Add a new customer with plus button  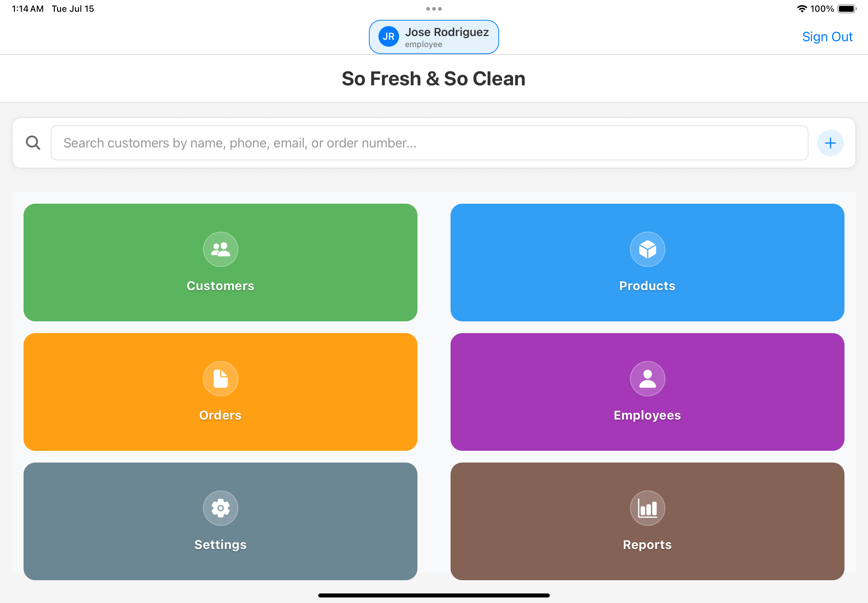[830, 143]
